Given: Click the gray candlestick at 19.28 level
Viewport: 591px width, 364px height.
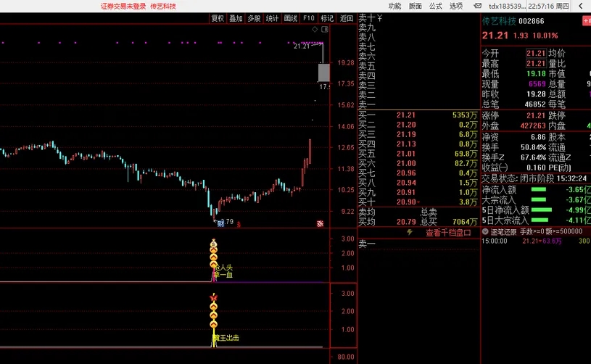Looking at the screenshot, I should pyautogui.click(x=323, y=72).
